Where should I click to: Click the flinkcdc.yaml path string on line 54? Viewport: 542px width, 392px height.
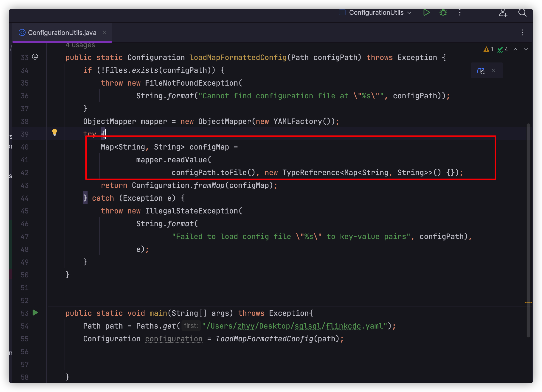295,326
